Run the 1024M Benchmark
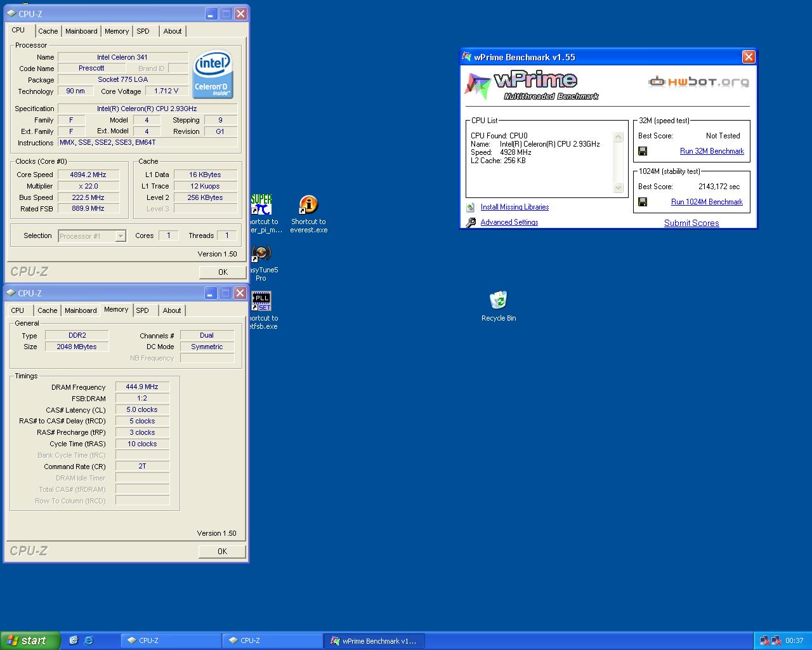This screenshot has height=650, width=812. pos(707,202)
